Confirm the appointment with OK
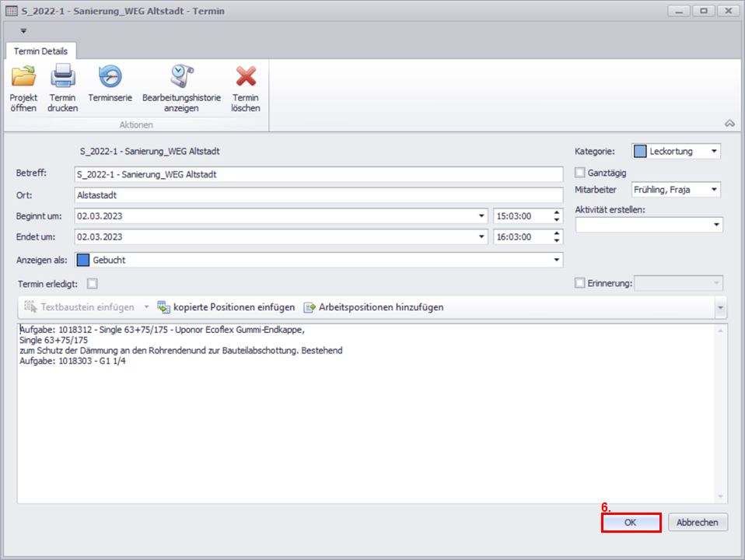 (631, 523)
